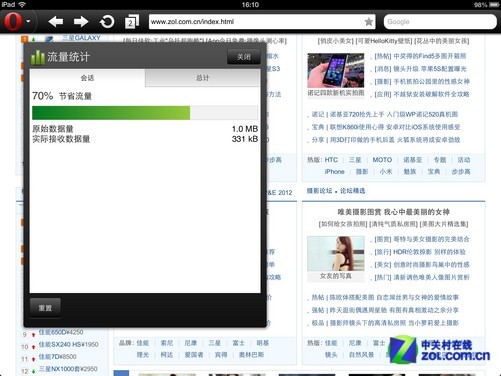Open the 诺基亚 hot forum link
This screenshot has width=501, height=376.
coord(413,160)
